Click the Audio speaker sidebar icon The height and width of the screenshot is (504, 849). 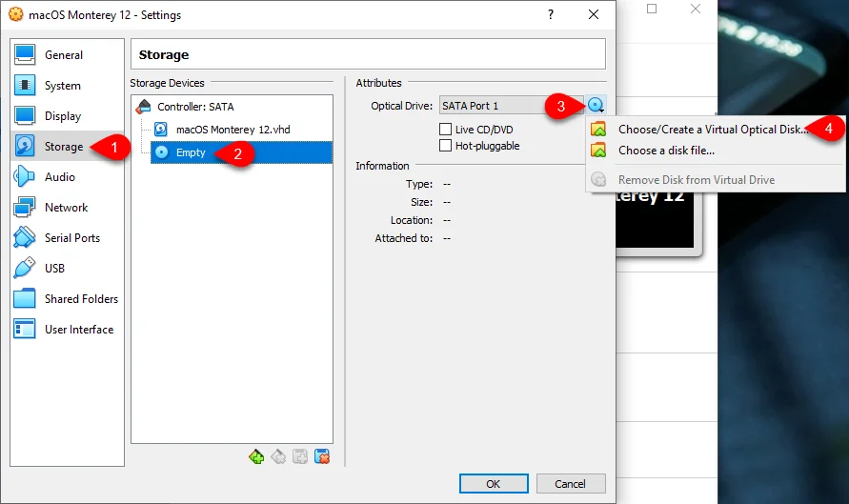[25, 177]
